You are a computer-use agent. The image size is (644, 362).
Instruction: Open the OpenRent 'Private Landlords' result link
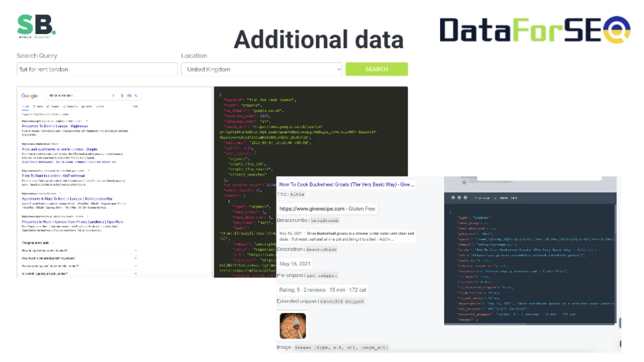[73, 222]
